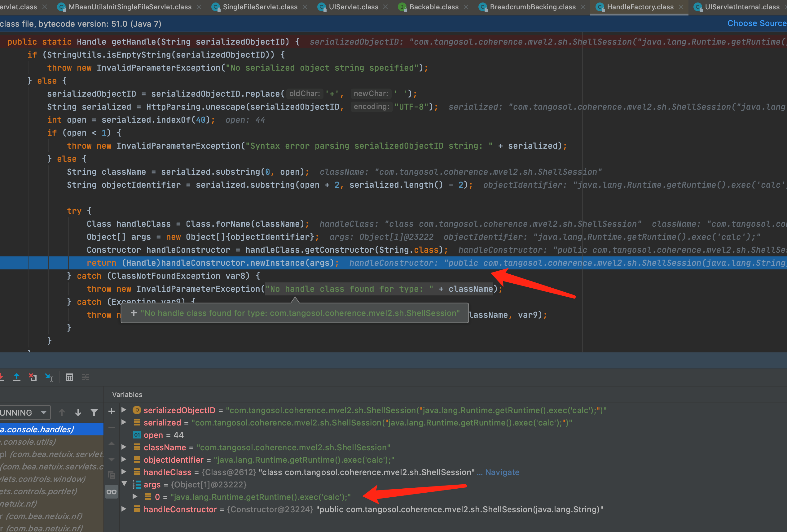Click the duplicate watch copy icon
787x532 pixels.
112,475
